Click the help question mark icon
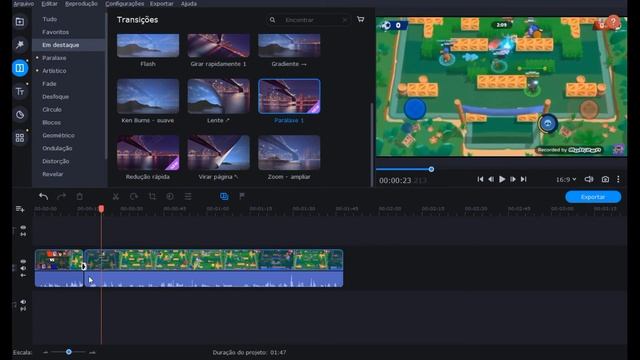This screenshot has height=360, width=640. 613,22
